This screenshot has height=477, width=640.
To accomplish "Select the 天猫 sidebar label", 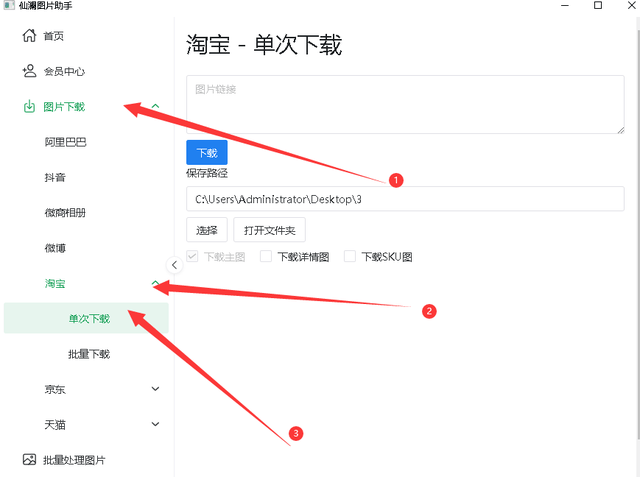I will pos(55,425).
